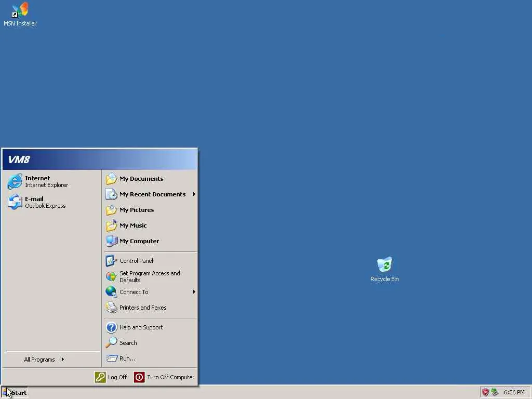Click the red security shield tray icon
The height and width of the screenshot is (399, 532).
point(486,393)
